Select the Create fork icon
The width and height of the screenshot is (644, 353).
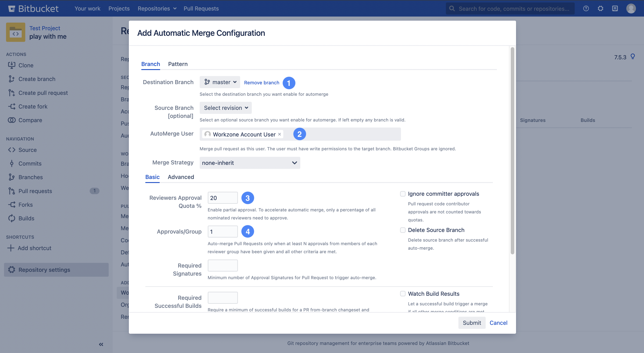[11, 106]
